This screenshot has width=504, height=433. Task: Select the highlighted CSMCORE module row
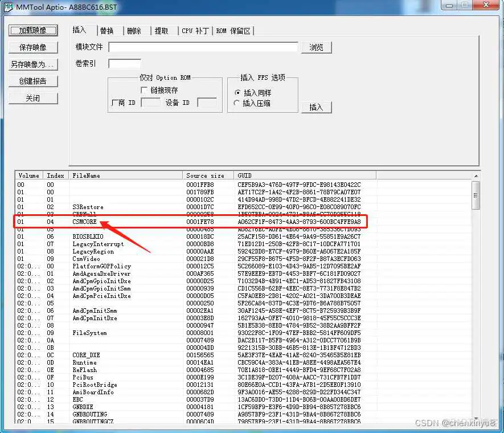[x=84, y=222]
